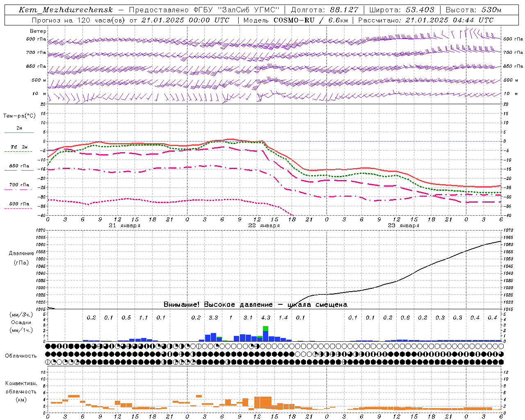Click the date label 22 января

coord(264,226)
